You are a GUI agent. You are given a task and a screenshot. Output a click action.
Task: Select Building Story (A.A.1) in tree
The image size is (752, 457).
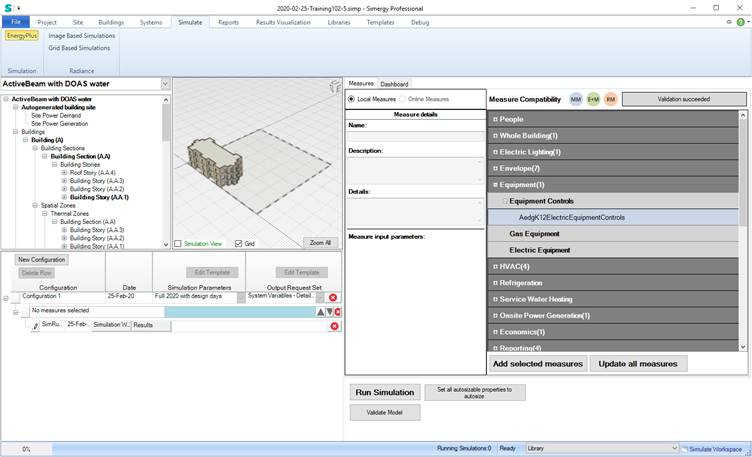coord(99,197)
